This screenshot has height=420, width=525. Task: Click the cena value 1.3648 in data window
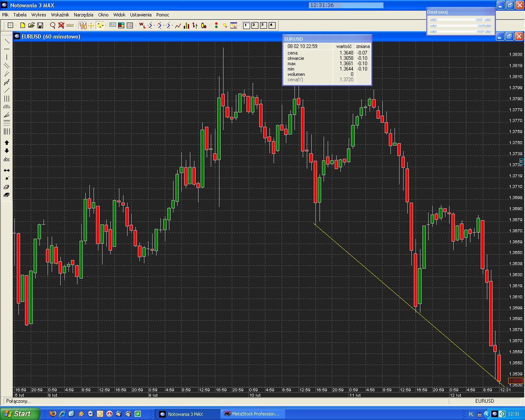(x=346, y=53)
